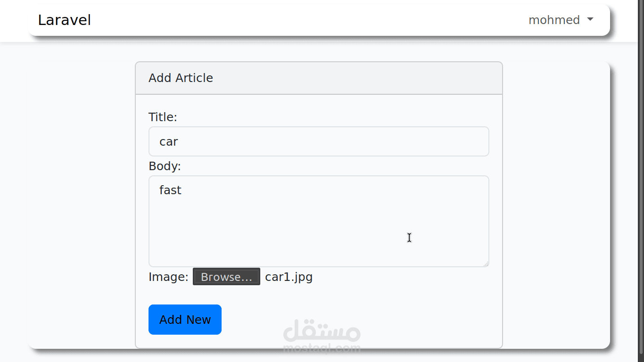The width and height of the screenshot is (644, 362).
Task: Place cursor on the word car
Action: [x=169, y=141]
